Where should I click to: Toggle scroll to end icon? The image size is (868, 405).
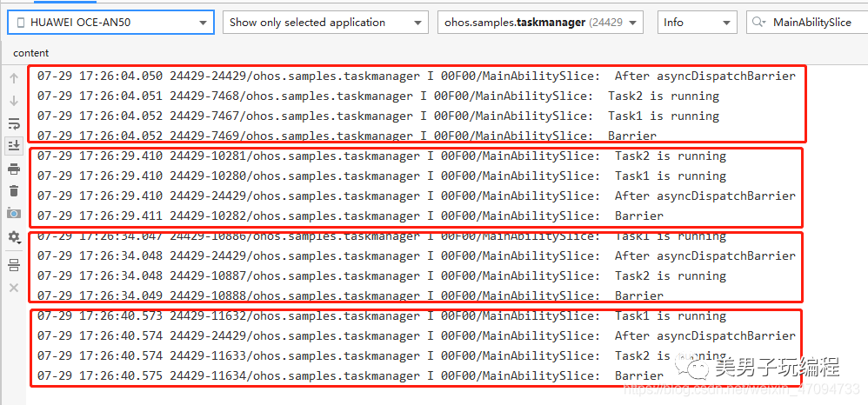pyautogui.click(x=14, y=146)
